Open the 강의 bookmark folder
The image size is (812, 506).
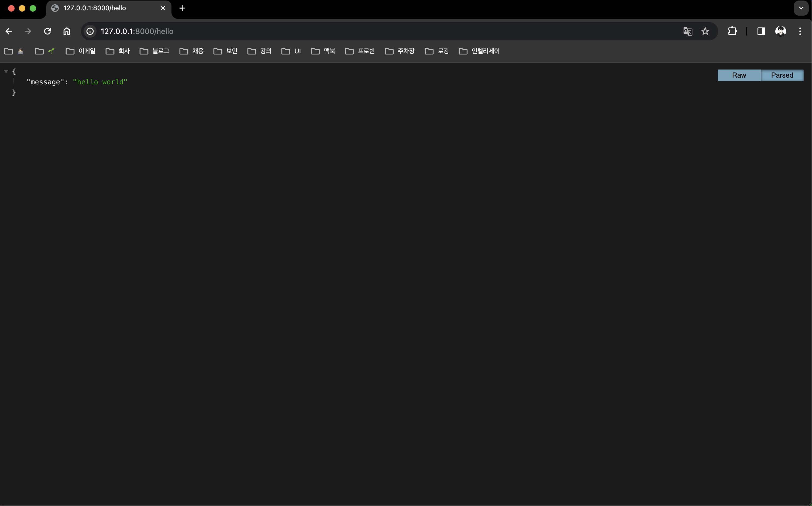point(259,51)
